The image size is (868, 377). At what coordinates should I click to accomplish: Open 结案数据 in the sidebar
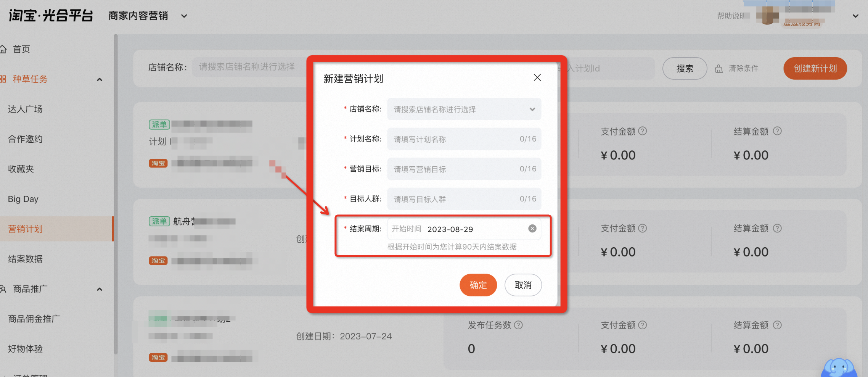click(25, 259)
